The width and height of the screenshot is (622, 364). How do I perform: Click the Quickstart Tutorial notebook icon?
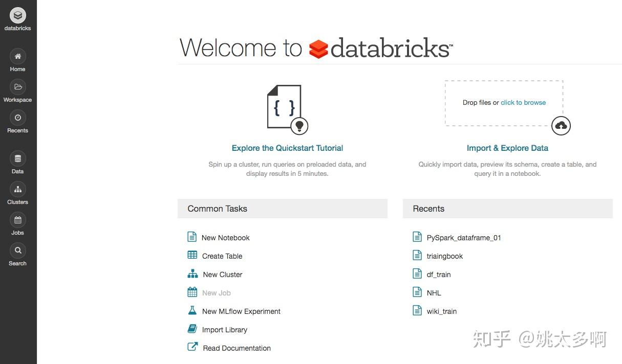285,107
